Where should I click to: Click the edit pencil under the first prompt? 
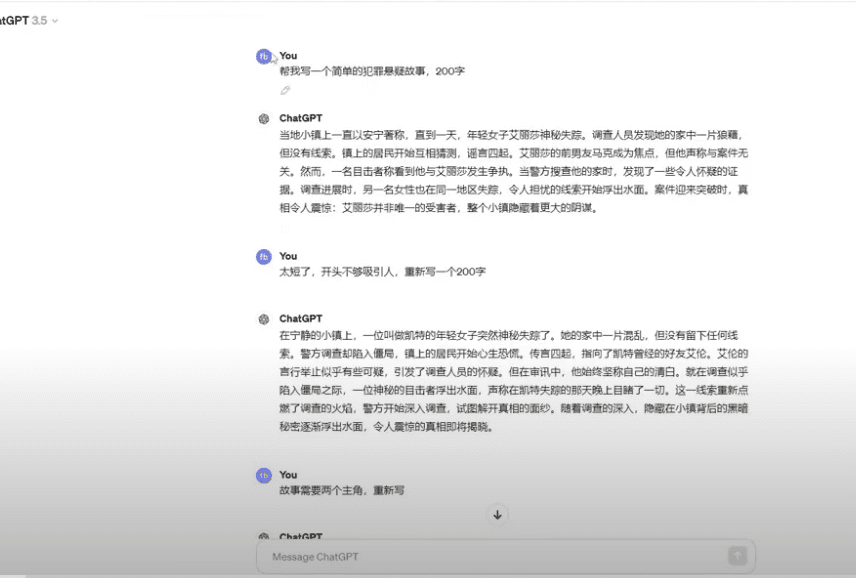point(285,90)
